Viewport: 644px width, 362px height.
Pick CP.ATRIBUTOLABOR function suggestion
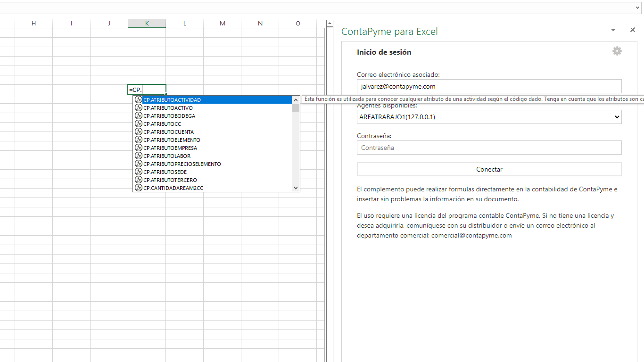(x=213, y=156)
